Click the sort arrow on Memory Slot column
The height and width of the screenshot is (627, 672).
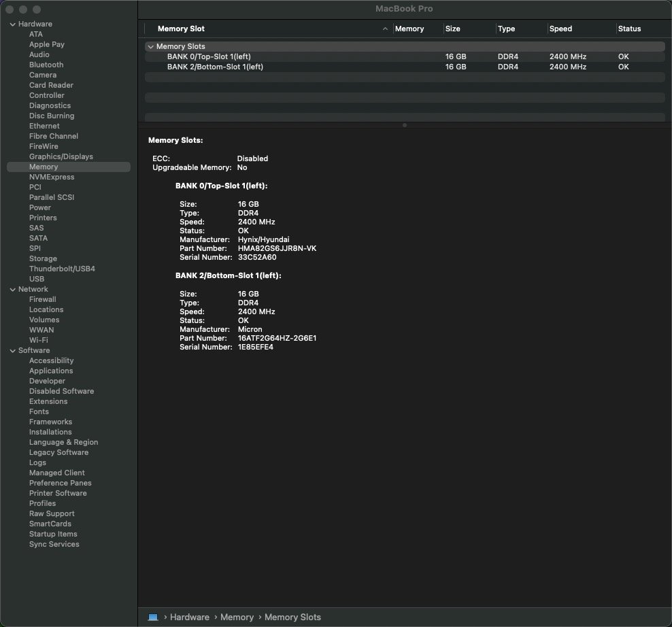tap(385, 29)
